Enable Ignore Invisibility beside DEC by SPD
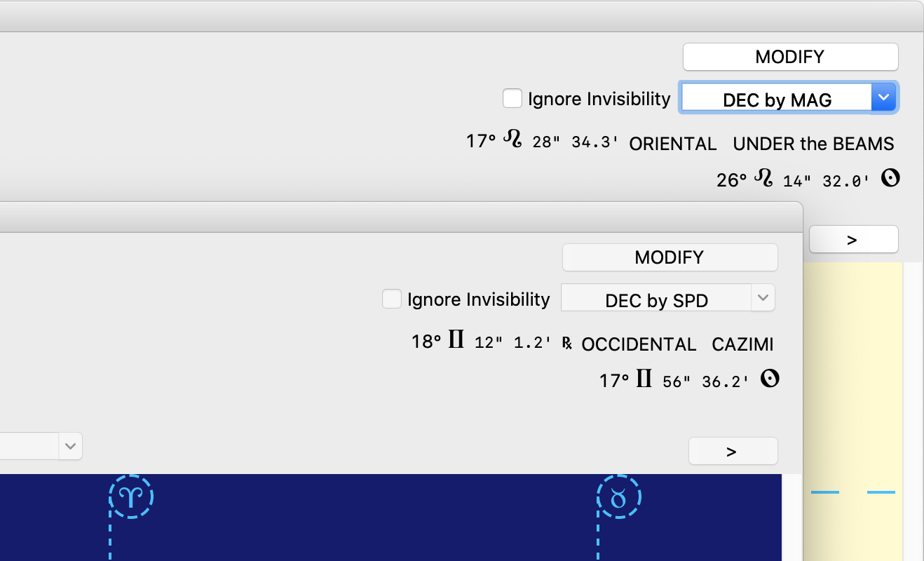 (x=392, y=299)
